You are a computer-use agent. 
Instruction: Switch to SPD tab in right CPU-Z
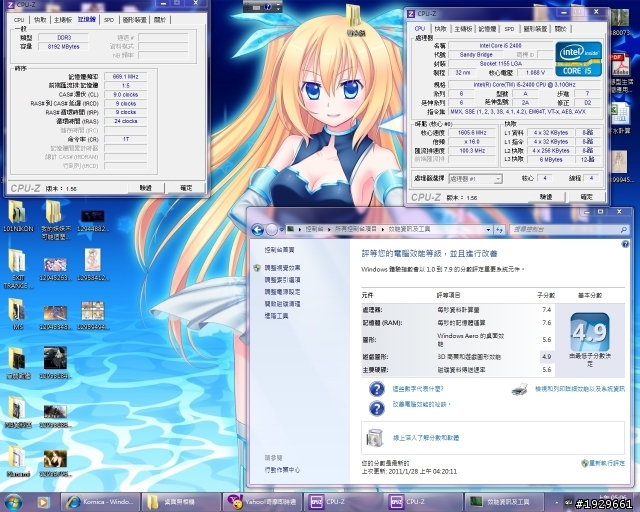click(509, 29)
